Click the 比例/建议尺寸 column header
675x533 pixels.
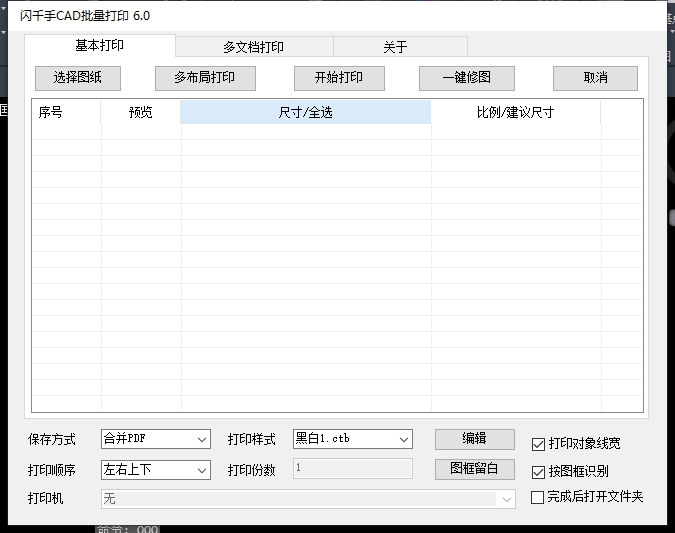[x=515, y=113]
